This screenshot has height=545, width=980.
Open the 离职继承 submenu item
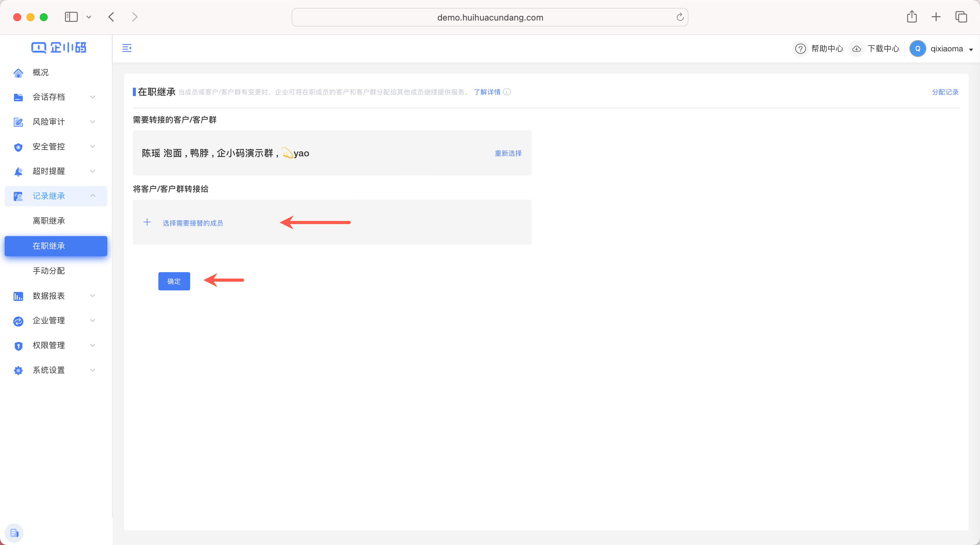tap(56, 221)
